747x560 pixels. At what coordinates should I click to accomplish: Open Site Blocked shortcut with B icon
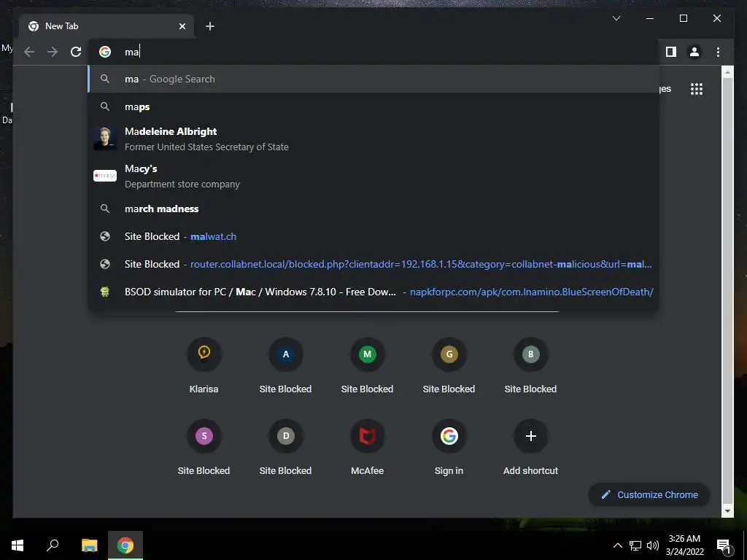click(x=531, y=366)
